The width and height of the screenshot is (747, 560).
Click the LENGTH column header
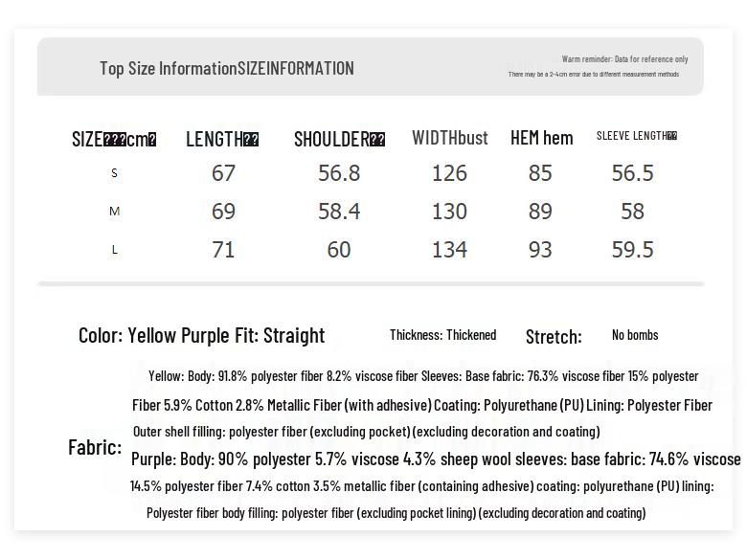222,140
